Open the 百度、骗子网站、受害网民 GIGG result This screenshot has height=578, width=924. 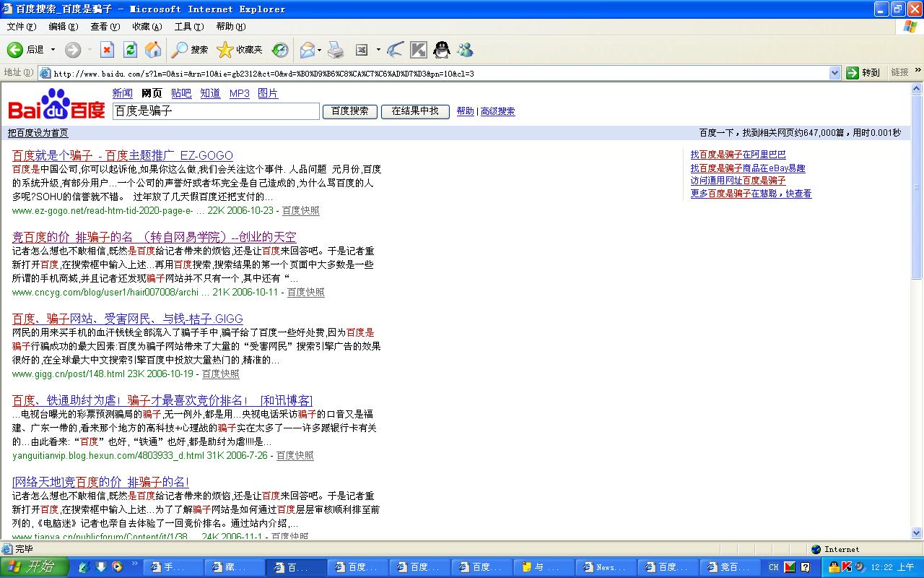[128, 319]
